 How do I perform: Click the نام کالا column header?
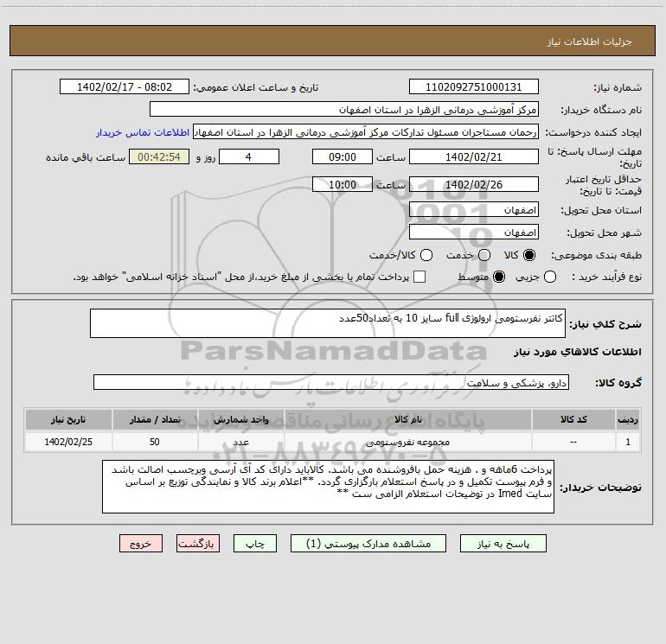407,419
